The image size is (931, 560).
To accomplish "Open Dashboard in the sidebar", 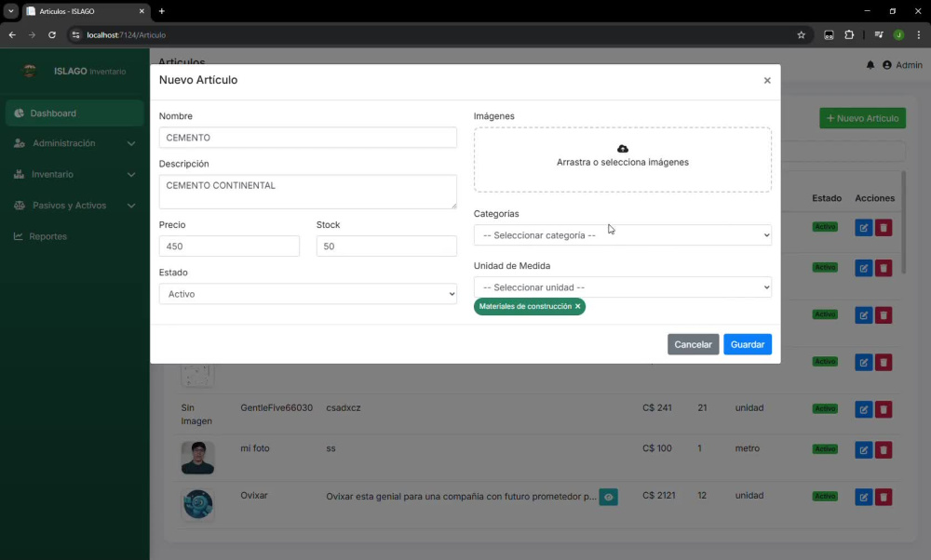I will tap(74, 113).
